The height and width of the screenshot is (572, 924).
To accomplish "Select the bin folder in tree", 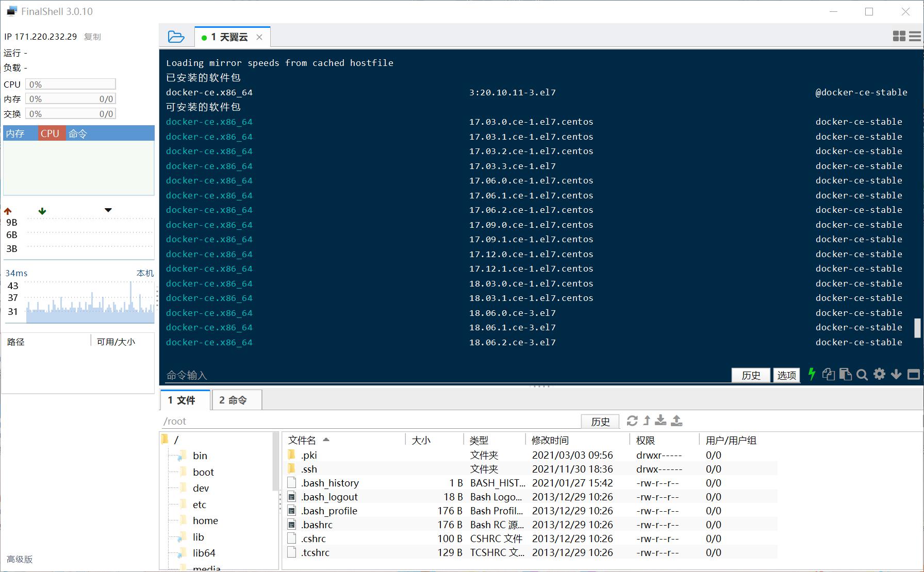I will click(200, 456).
